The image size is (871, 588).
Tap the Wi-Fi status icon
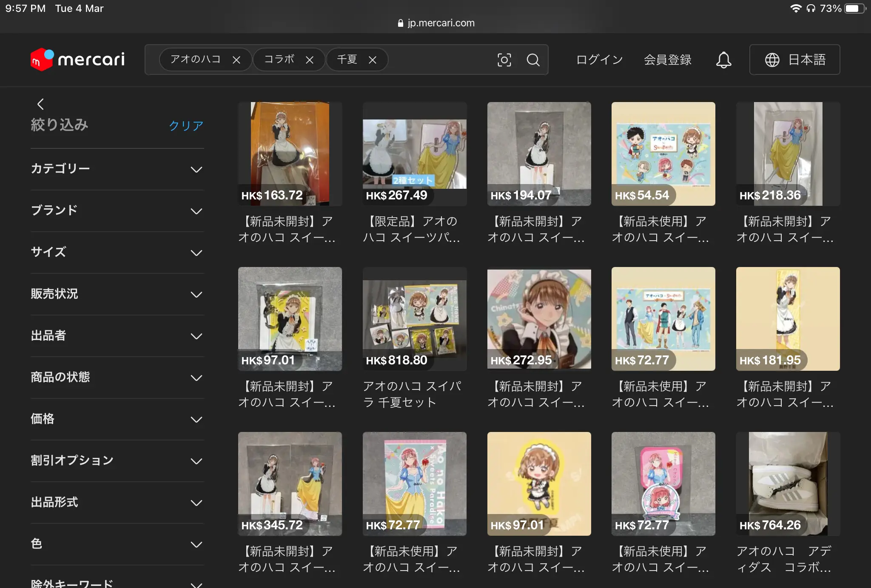point(796,9)
